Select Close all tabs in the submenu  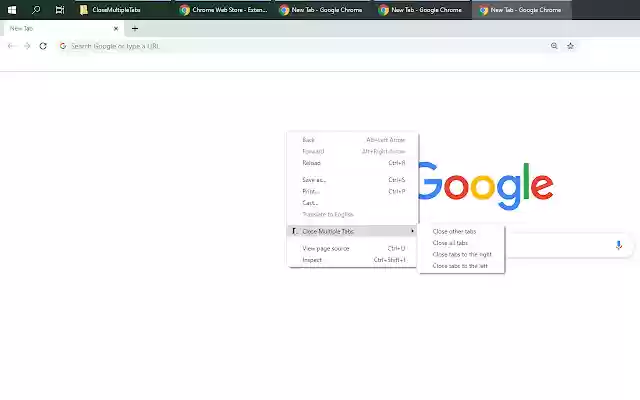(461, 243)
